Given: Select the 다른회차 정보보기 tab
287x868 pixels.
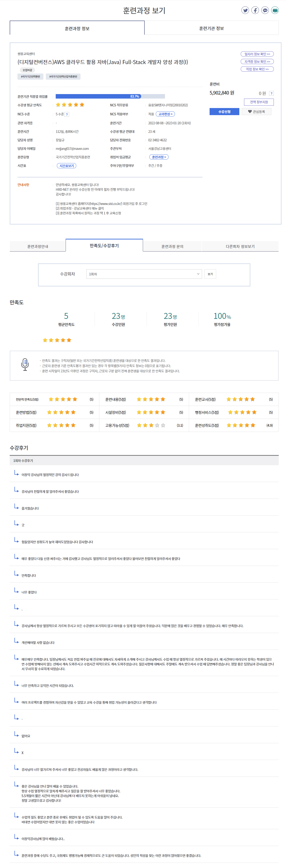Looking at the screenshot, I should click(x=240, y=246).
